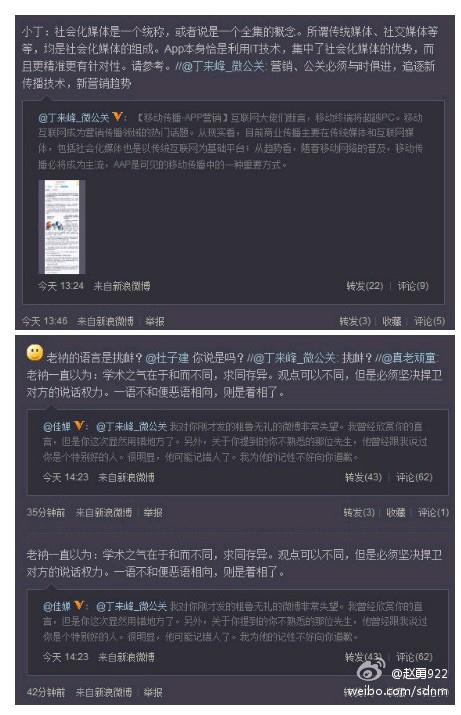This screenshot has width=461, height=715.
Task: Click the verified V badge beside 佳婵 in third post
Action: (x=79, y=606)
